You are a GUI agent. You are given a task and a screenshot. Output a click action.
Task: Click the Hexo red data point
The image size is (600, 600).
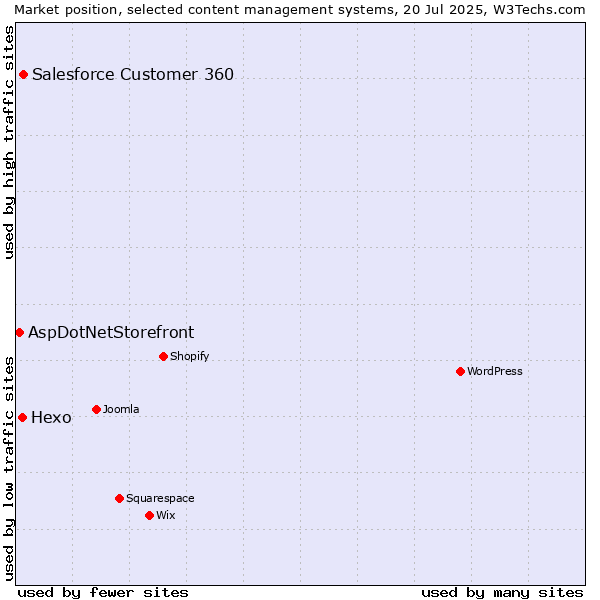[x=23, y=417]
